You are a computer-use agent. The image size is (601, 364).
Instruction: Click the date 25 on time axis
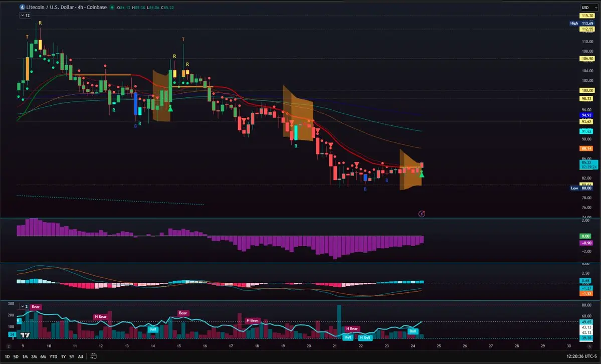[439, 346]
